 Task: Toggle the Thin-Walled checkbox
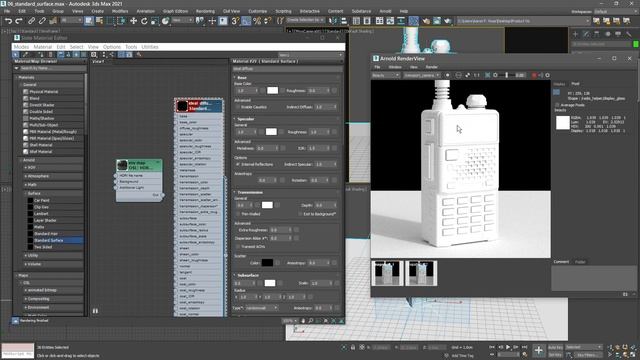238,213
